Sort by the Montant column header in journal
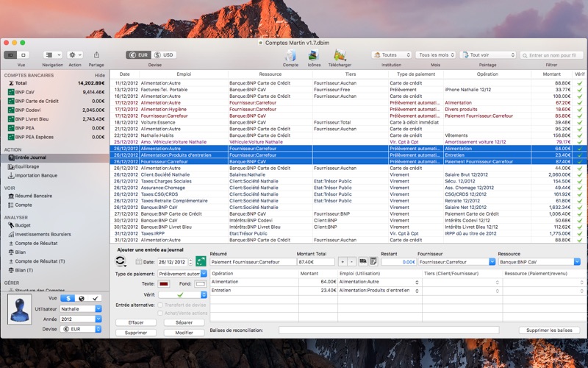Screen dimensions: 588x368 tap(552, 74)
